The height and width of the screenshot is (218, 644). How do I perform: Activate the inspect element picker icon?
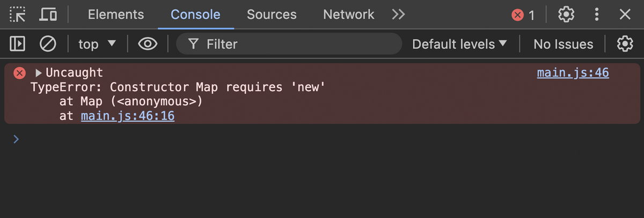tap(18, 14)
